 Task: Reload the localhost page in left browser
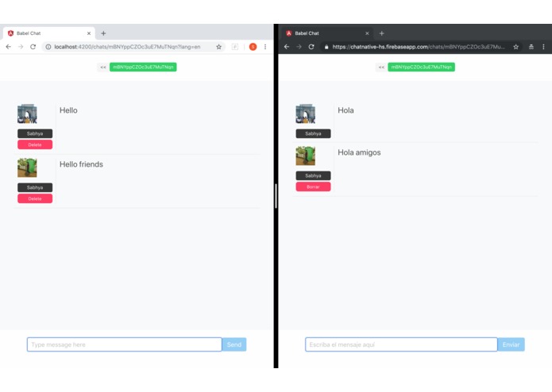tap(33, 47)
